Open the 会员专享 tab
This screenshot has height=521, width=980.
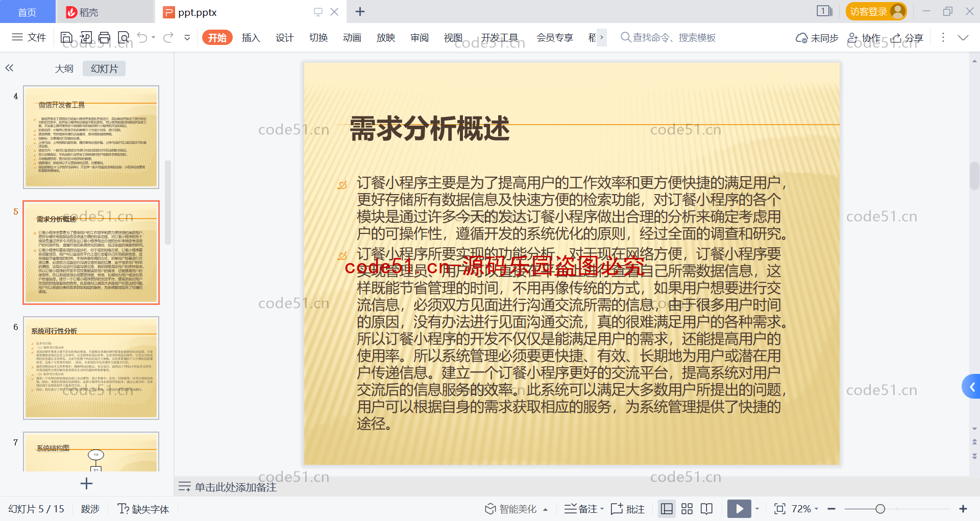tap(555, 37)
